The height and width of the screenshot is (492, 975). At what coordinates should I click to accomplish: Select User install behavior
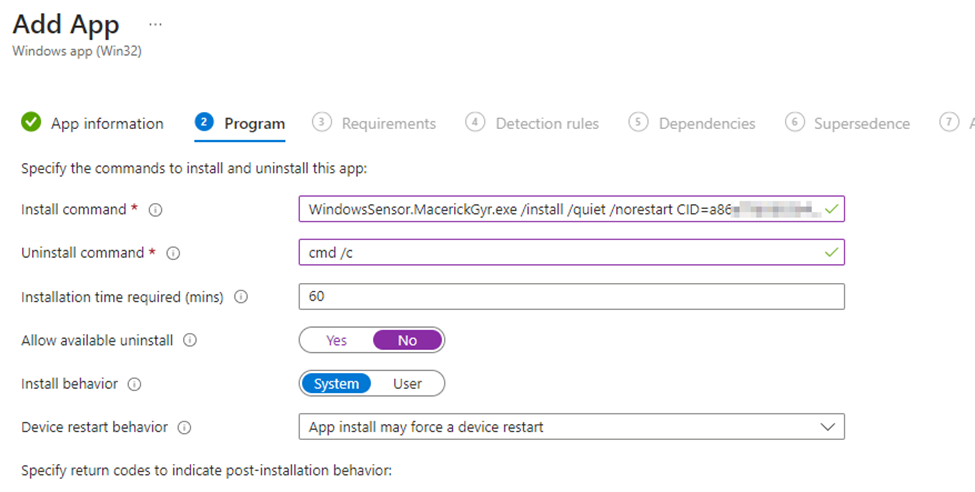click(x=407, y=384)
